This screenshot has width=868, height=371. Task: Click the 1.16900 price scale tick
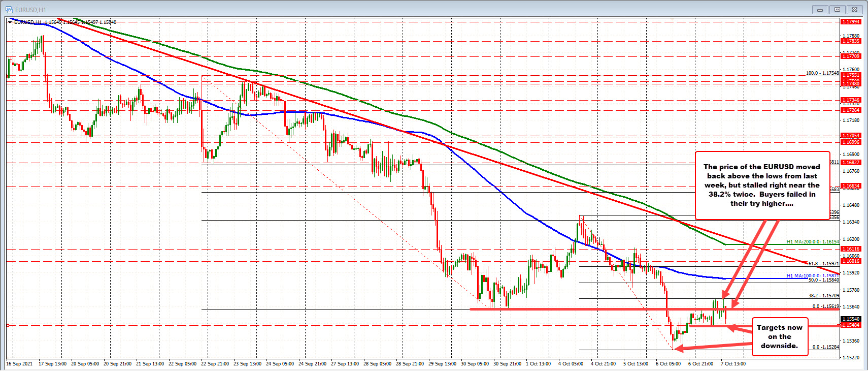click(x=851, y=154)
